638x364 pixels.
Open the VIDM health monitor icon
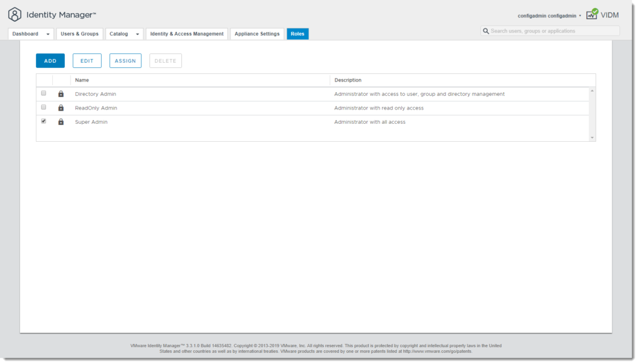coord(592,14)
